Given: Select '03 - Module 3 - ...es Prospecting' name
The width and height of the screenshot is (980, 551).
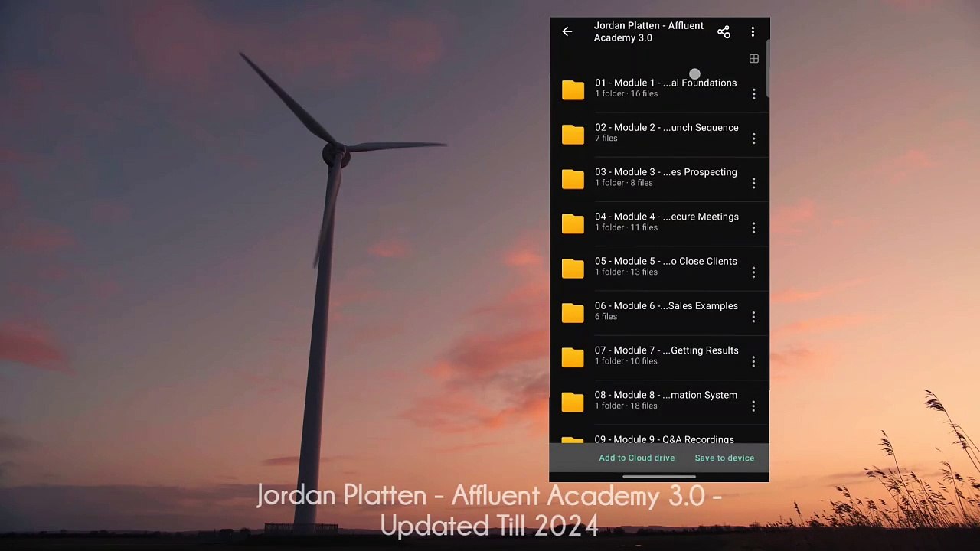Looking at the screenshot, I should tap(666, 172).
